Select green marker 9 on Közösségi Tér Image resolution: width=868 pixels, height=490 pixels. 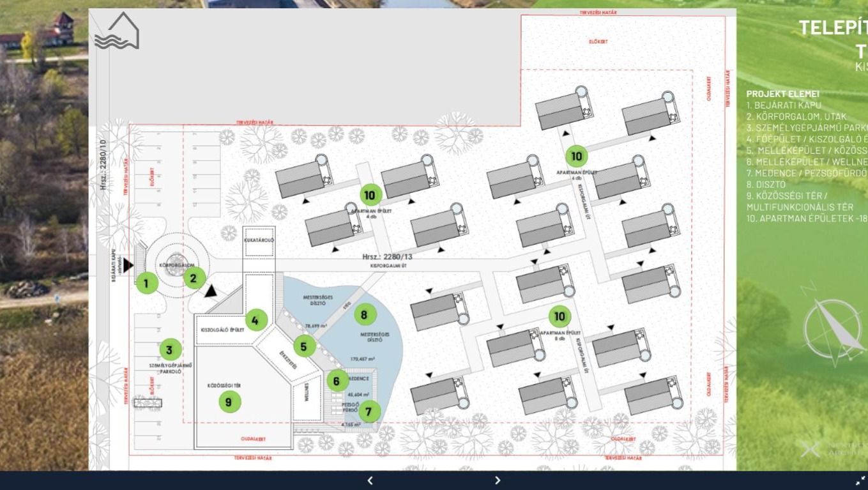(x=229, y=401)
